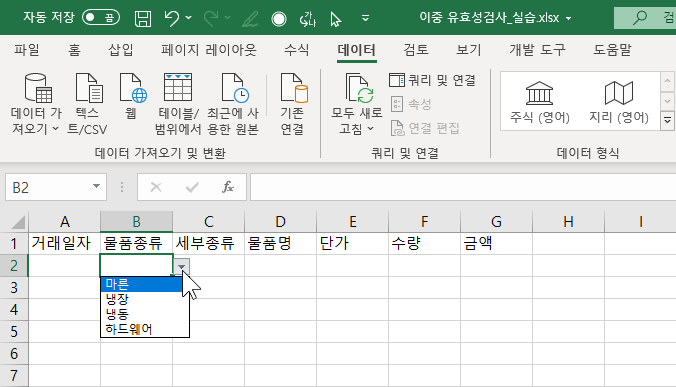Viewport: 676px width, 387px height.
Task: Click the search magnifier box
Action: pyautogui.click(x=645, y=18)
